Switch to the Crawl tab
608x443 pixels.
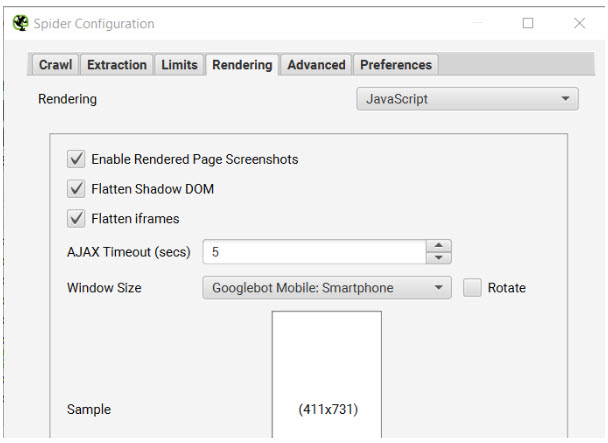click(x=55, y=64)
